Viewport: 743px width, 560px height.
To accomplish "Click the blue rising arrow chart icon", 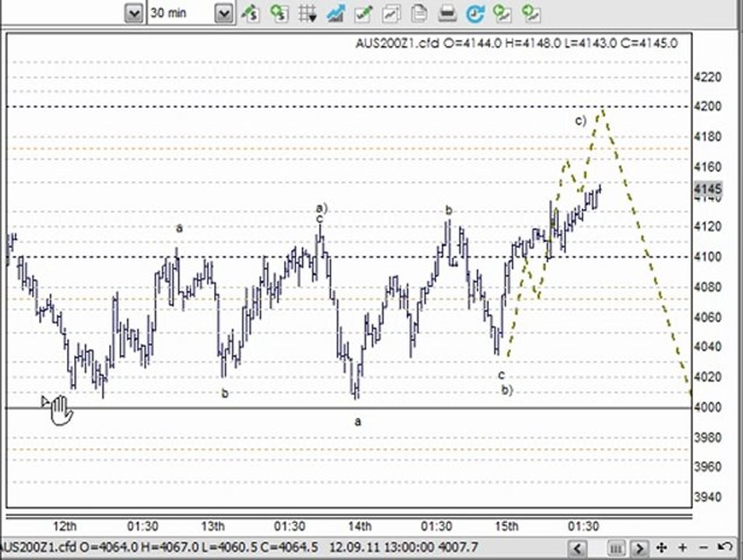I will (x=335, y=13).
